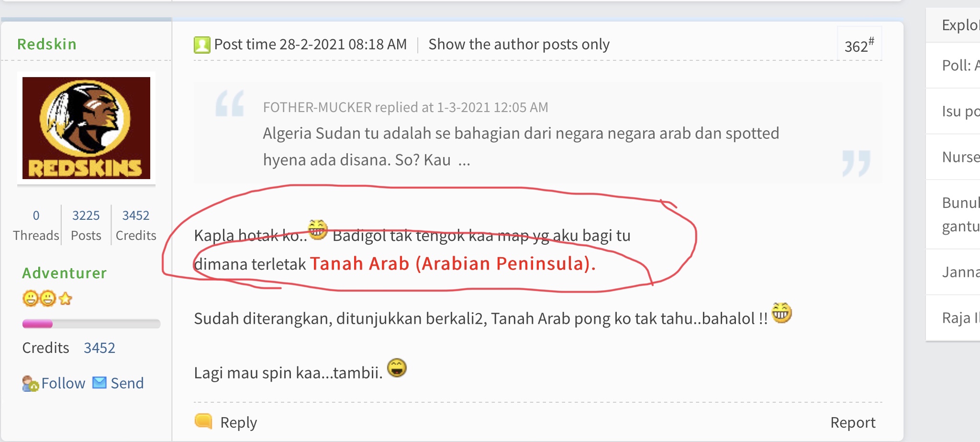Click the opening quote mark icon
This screenshot has height=442, width=980.
click(230, 103)
